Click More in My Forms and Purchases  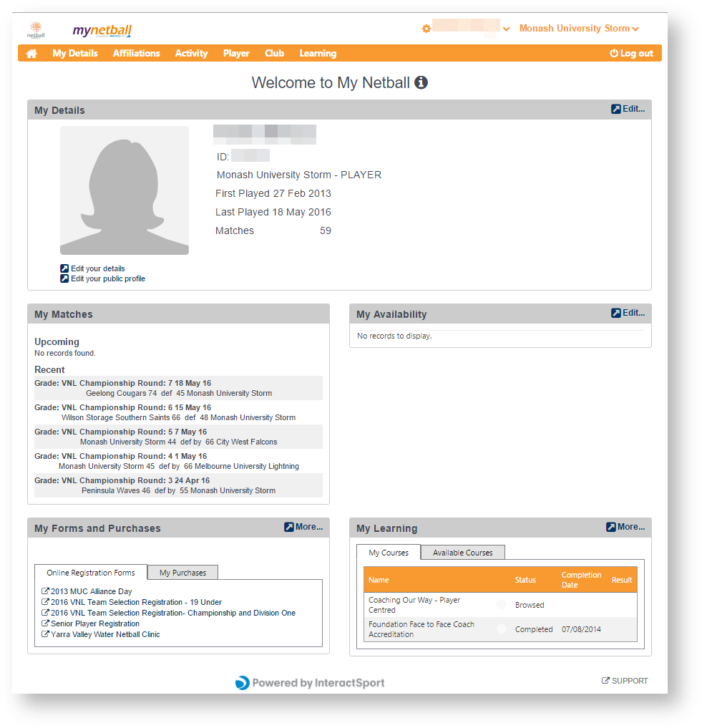pyautogui.click(x=303, y=527)
